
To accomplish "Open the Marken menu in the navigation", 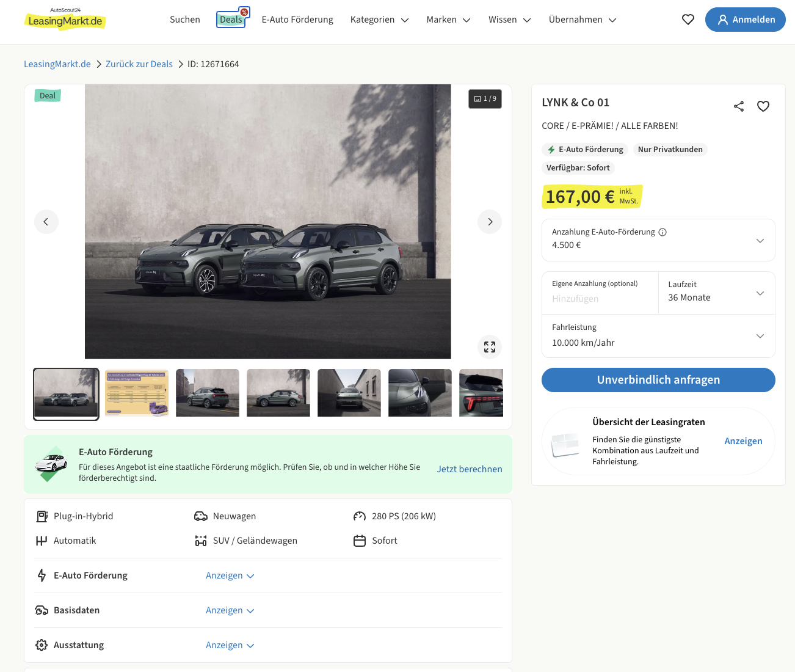I will (x=448, y=20).
